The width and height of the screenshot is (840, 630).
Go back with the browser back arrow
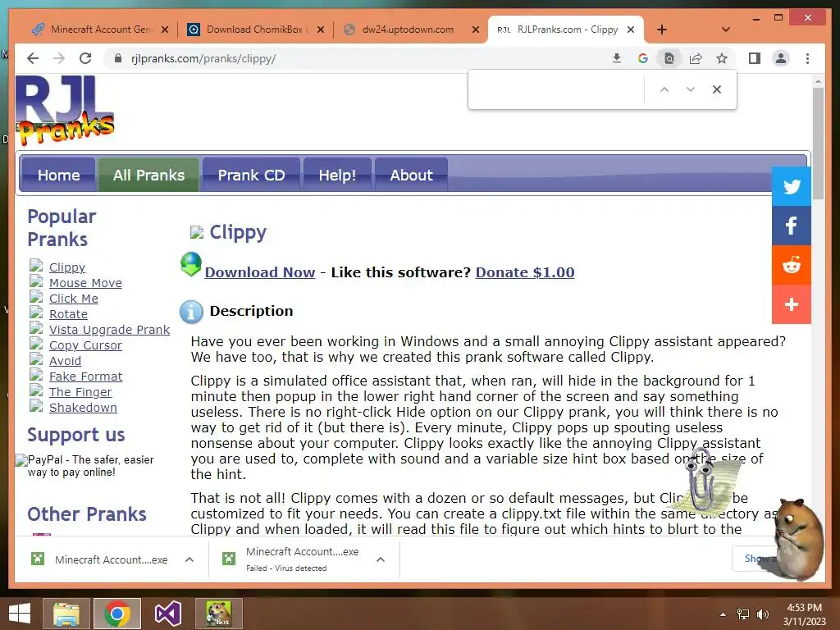33,58
